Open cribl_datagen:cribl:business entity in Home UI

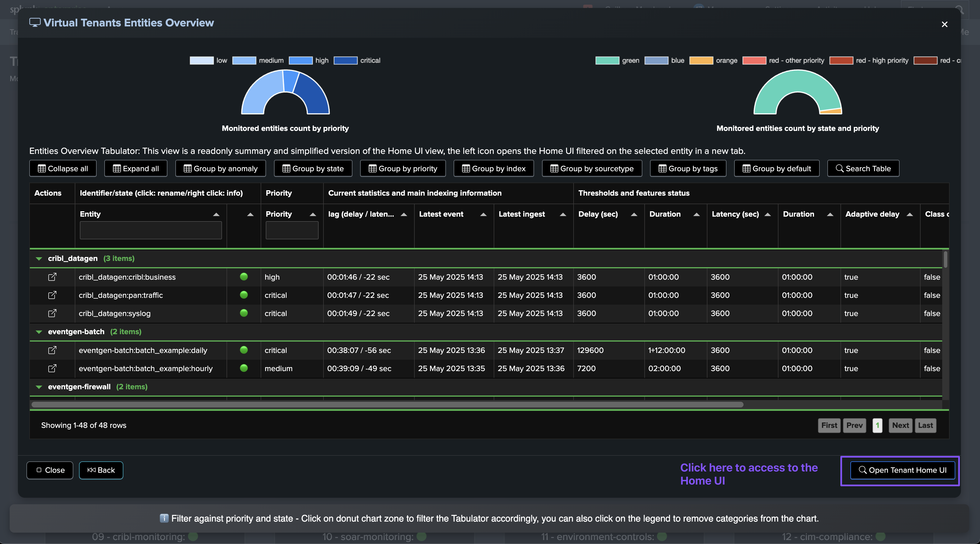tap(52, 277)
